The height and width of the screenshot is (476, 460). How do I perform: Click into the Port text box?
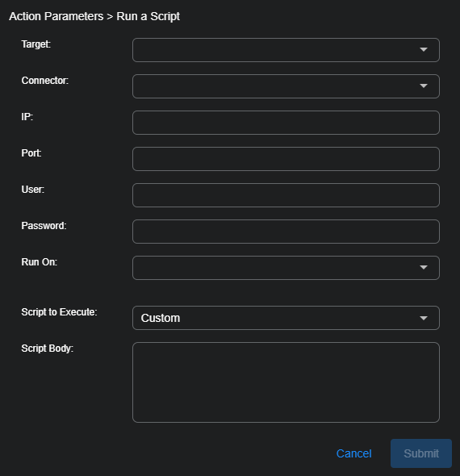click(x=286, y=159)
